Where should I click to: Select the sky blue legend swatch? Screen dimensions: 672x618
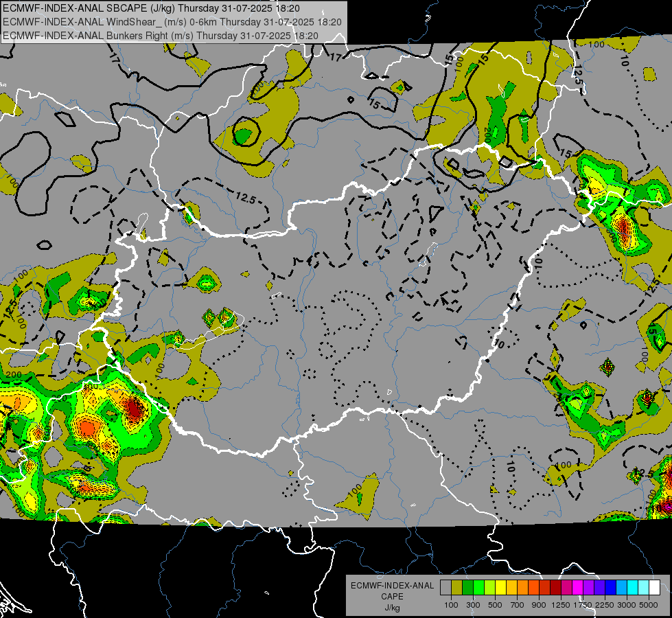point(621,588)
